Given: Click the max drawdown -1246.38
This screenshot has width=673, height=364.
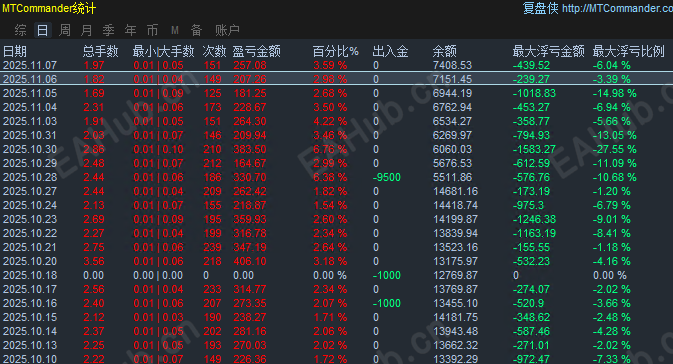Looking at the screenshot, I should tap(534, 219).
